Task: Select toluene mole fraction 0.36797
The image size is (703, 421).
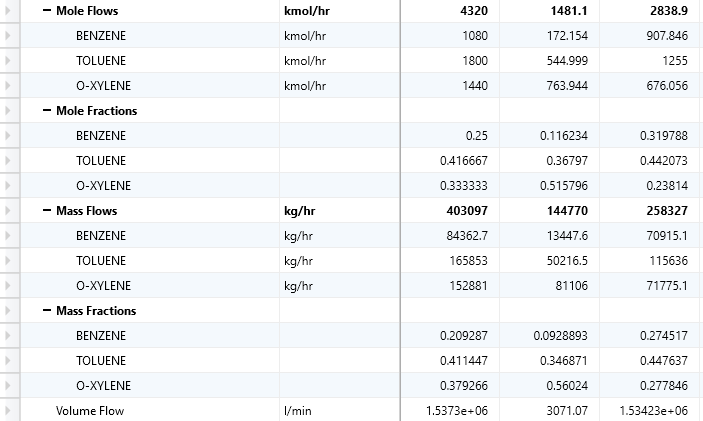Action: [567, 161]
